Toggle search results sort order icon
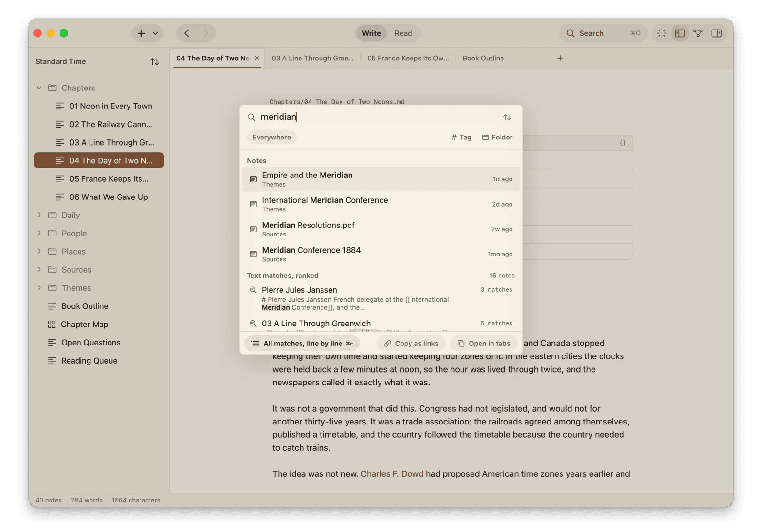The width and height of the screenshot is (762, 532). pos(507,117)
